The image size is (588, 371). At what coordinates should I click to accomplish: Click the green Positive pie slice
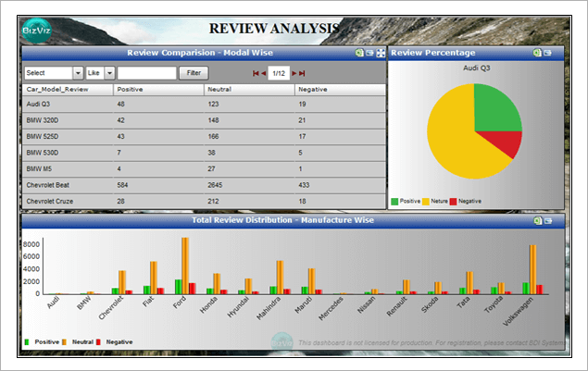495,110
